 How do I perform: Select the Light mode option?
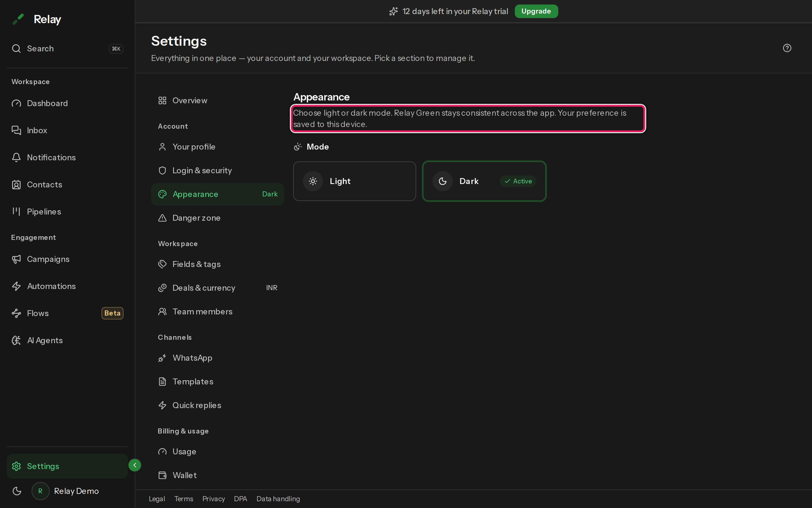(354, 181)
